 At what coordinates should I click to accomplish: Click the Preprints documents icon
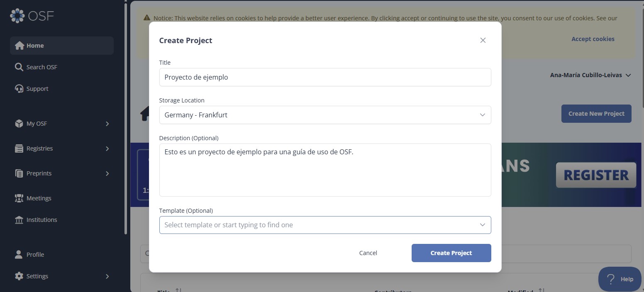tap(19, 173)
